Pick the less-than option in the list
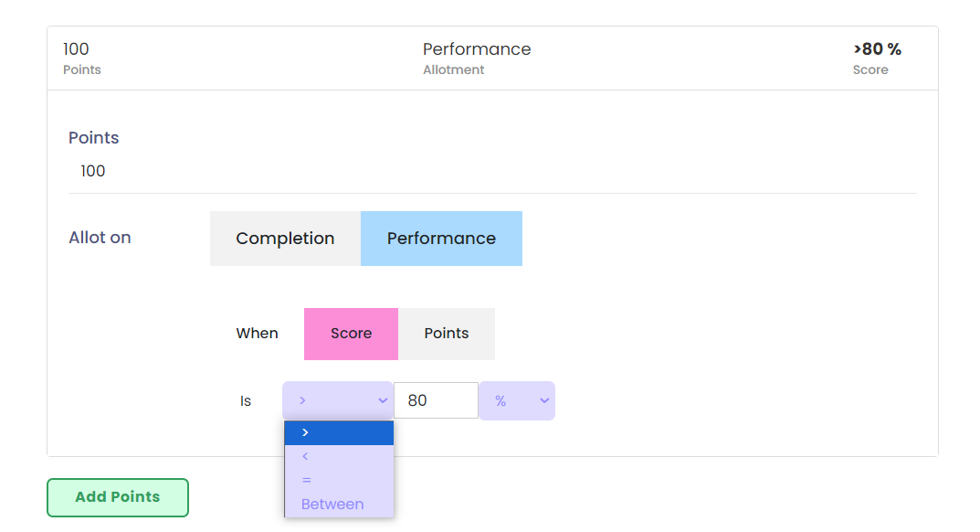Image resolution: width=980 pixels, height=532 pixels. coord(339,456)
